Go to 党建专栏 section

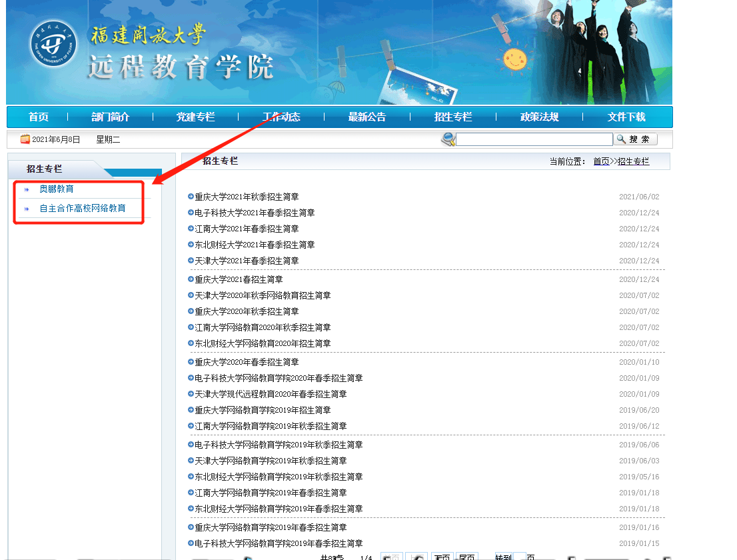(195, 117)
